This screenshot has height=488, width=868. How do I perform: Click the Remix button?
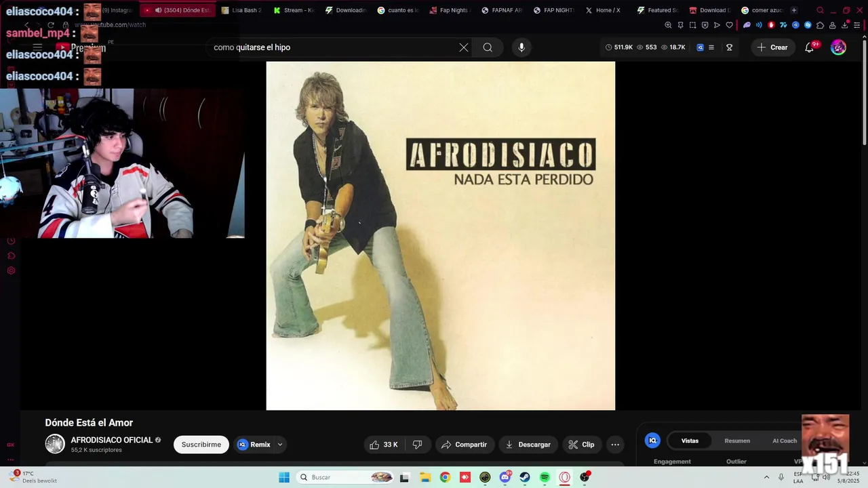point(254,445)
